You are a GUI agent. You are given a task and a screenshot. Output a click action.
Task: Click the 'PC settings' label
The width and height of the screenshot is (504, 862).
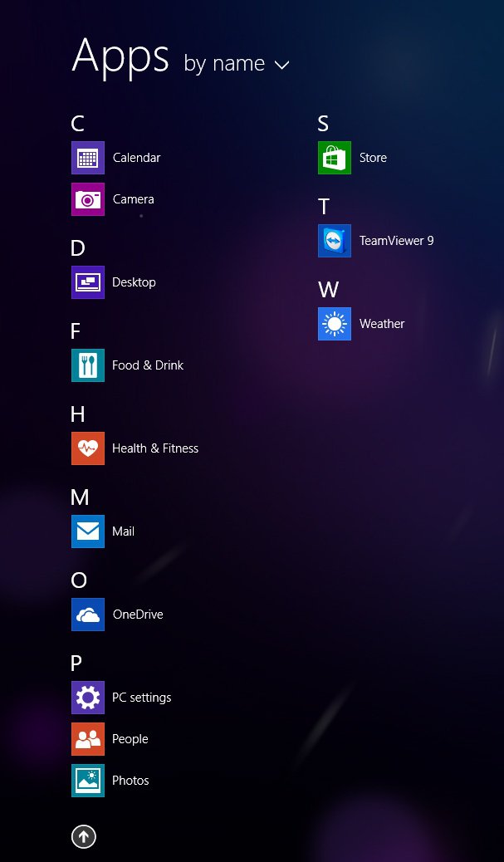(141, 698)
